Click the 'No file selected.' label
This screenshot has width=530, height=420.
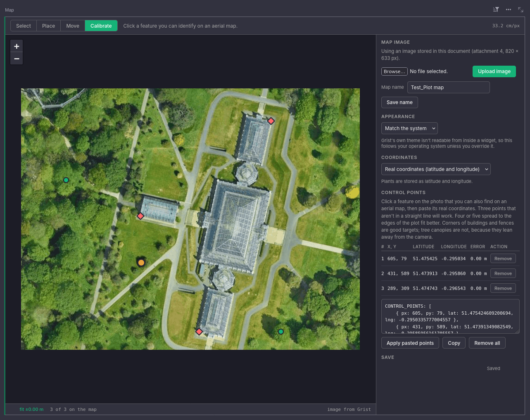429,71
